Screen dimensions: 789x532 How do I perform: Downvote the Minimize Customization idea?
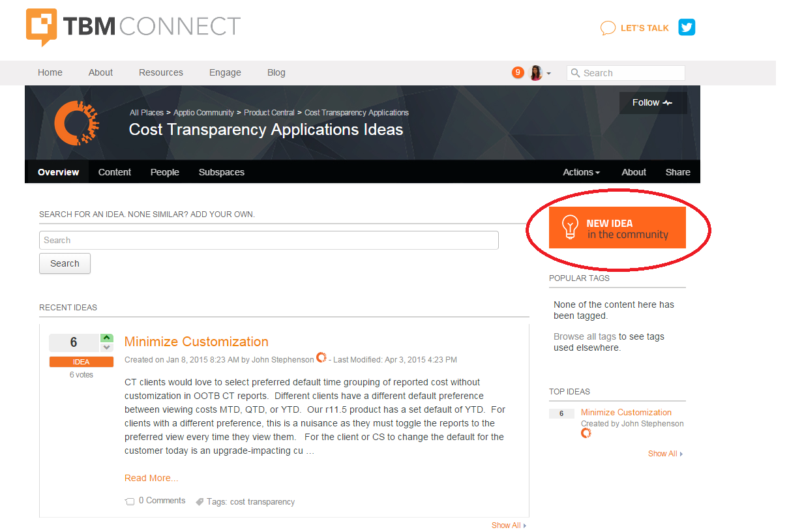pos(107,347)
